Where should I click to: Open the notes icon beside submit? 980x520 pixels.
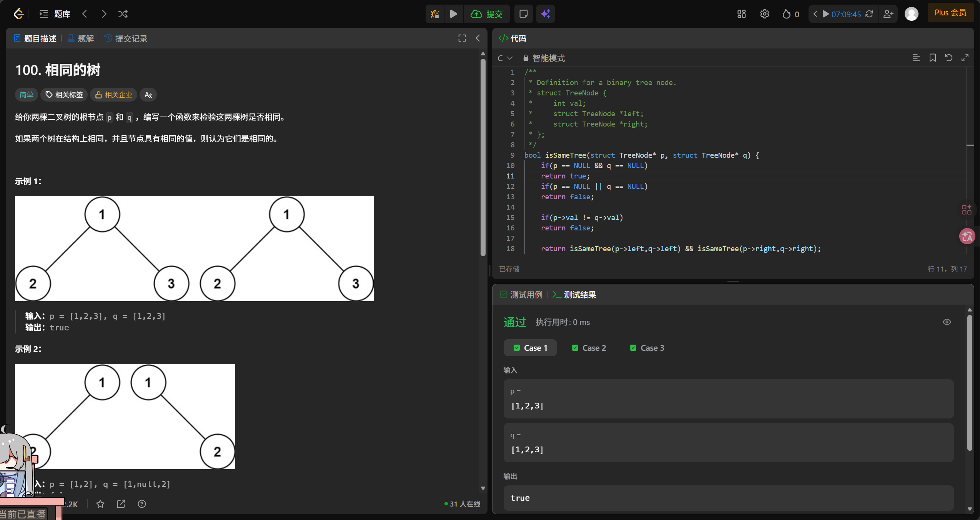(x=523, y=14)
